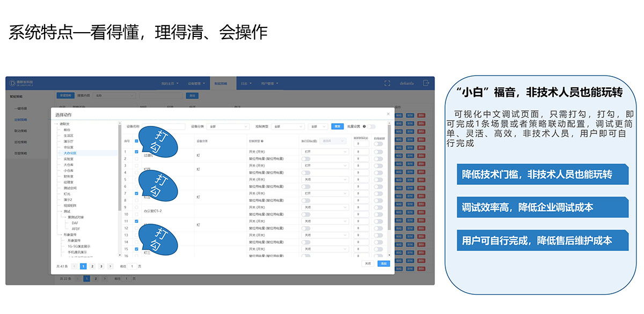Open the 设备分类 dropdown

228,126
